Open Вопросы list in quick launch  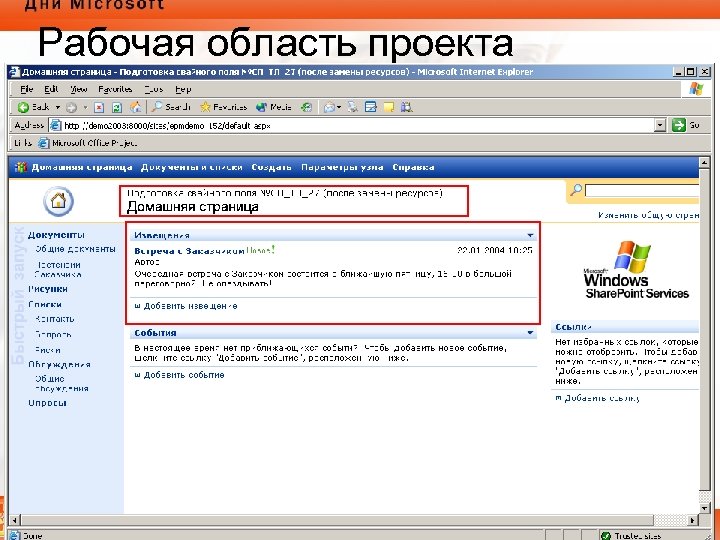pyautogui.click(x=53, y=335)
